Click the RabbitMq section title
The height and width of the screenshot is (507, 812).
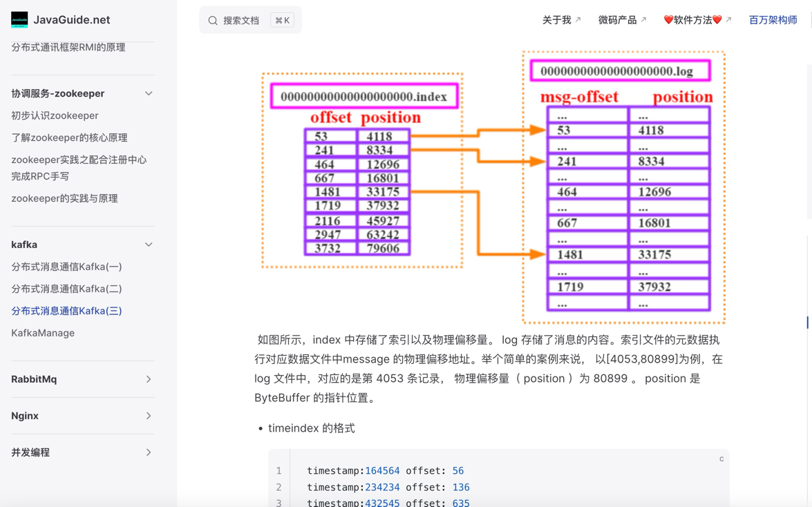click(x=34, y=379)
